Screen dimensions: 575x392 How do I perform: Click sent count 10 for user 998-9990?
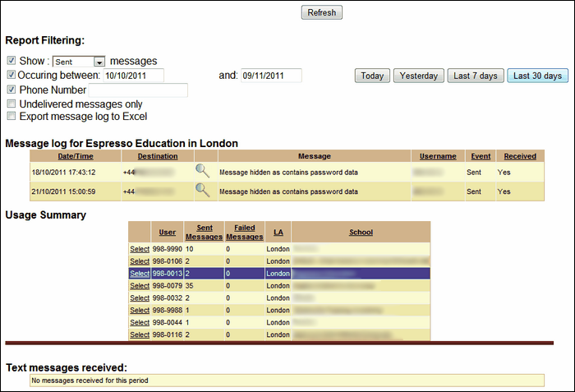(x=189, y=249)
